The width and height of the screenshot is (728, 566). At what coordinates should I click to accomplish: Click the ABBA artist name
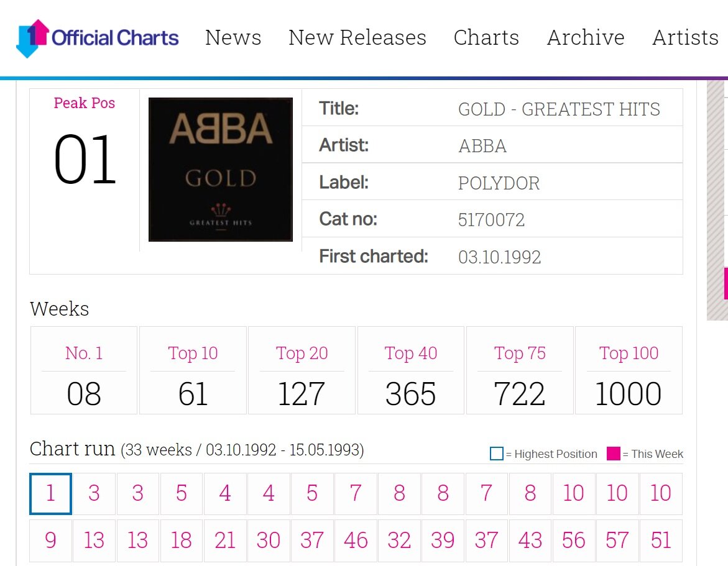[482, 146]
